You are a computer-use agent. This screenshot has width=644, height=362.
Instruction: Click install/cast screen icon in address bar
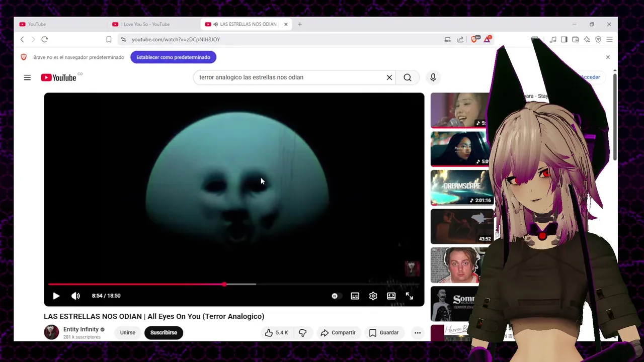click(447, 39)
